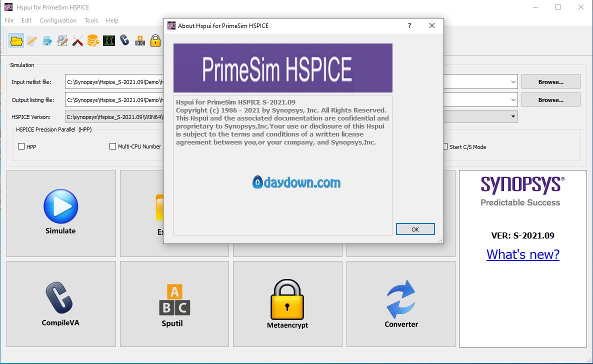Click the Output listing file path field
The image size is (593, 364).
(x=114, y=100)
